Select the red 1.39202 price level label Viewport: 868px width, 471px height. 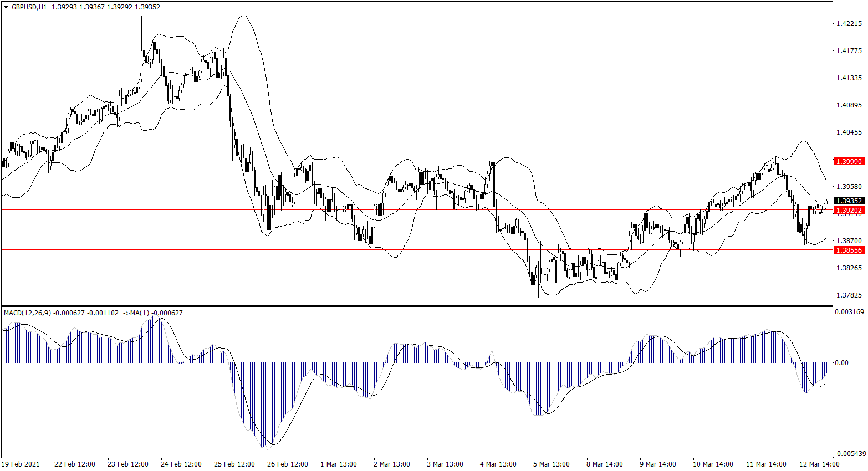[x=849, y=211]
